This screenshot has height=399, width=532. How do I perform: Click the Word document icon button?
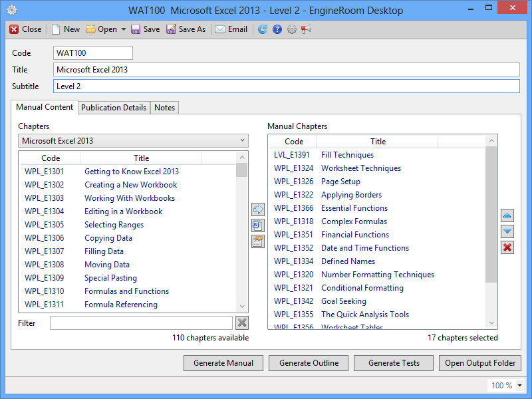point(258,225)
